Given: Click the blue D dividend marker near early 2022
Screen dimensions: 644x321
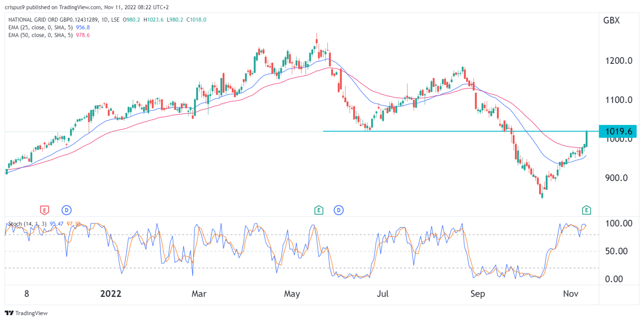Looking at the screenshot, I should pos(67,210).
